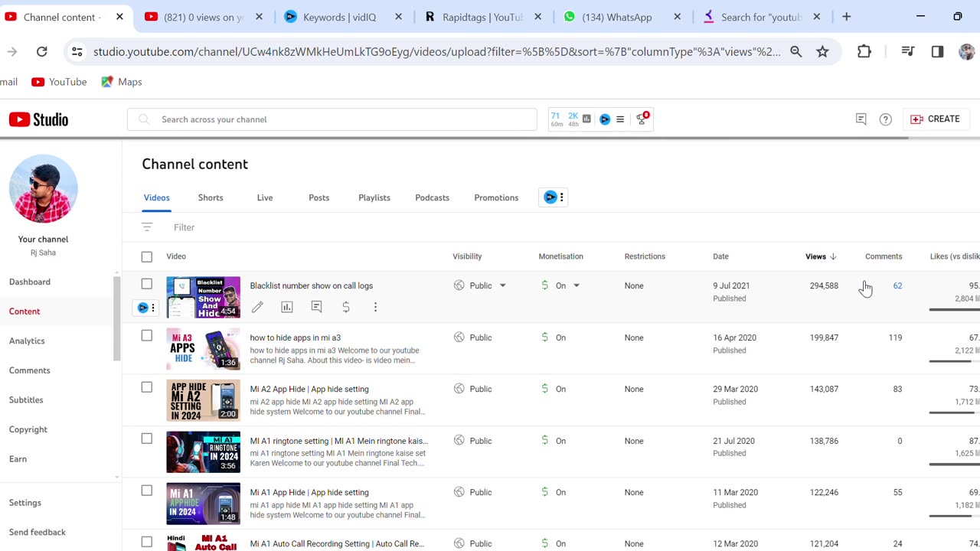Open comments icon for Blacklist number video
980x551 pixels.
coord(316,307)
